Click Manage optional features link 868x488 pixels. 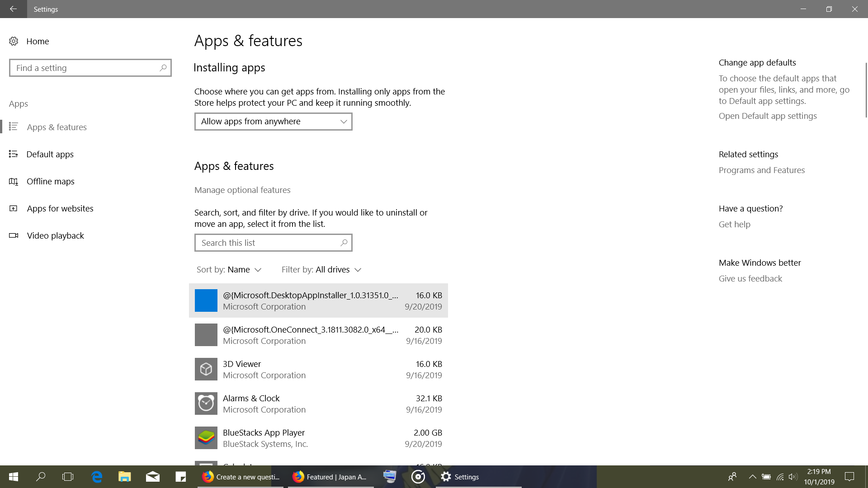coord(242,190)
